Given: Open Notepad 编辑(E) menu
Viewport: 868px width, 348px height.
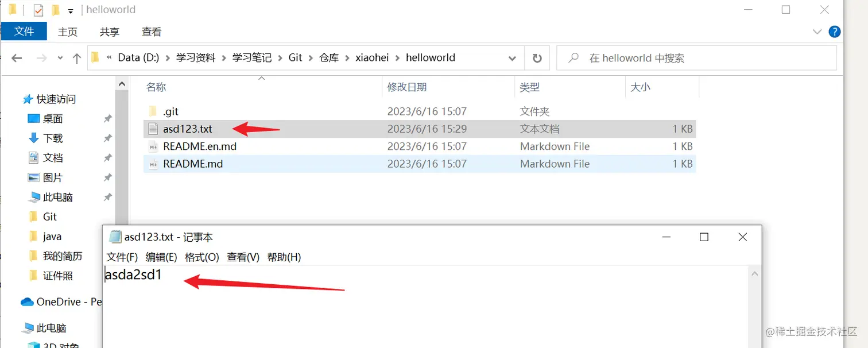Looking at the screenshot, I should (x=161, y=257).
